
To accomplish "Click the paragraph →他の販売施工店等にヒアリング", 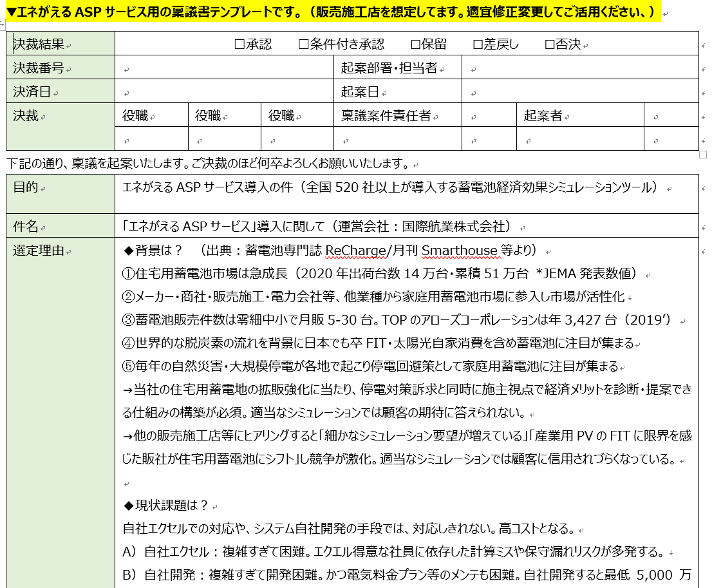I will coord(407,447).
